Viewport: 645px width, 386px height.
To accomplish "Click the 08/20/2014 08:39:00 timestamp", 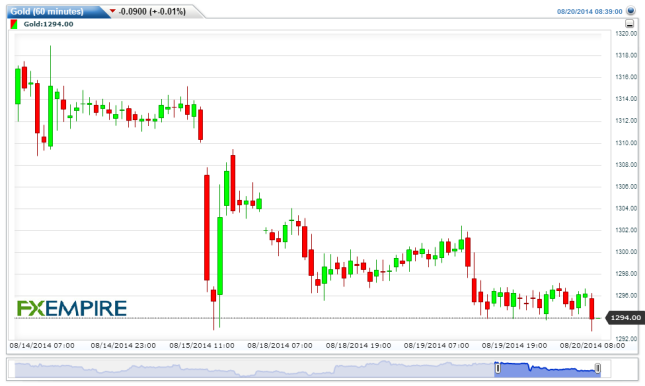I will pyautogui.click(x=589, y=12).
